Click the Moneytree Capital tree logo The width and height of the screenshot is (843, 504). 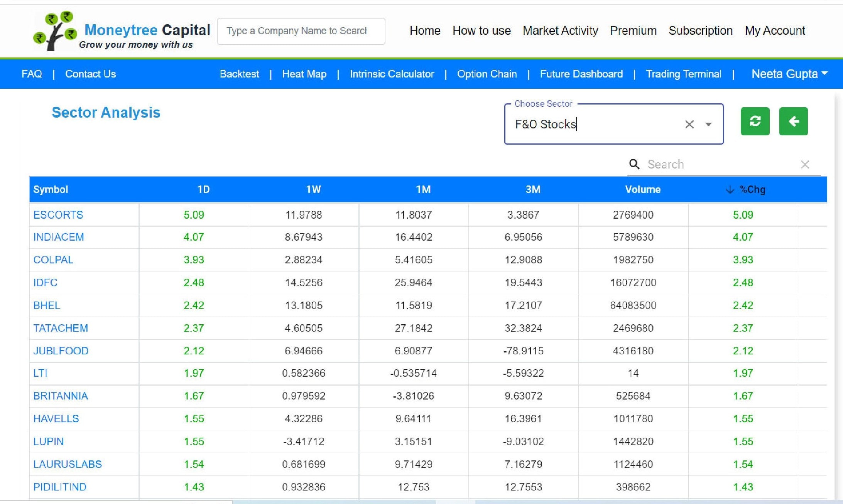55,31
